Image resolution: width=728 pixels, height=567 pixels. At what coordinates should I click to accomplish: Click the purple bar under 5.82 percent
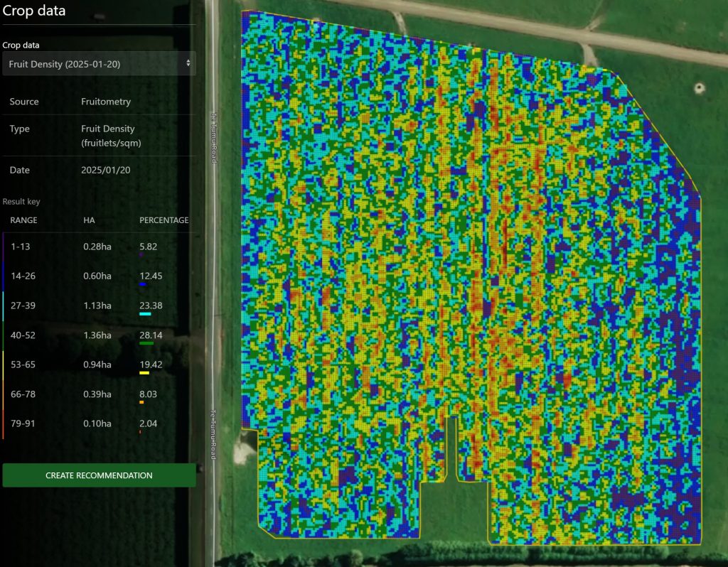point(141,254)
